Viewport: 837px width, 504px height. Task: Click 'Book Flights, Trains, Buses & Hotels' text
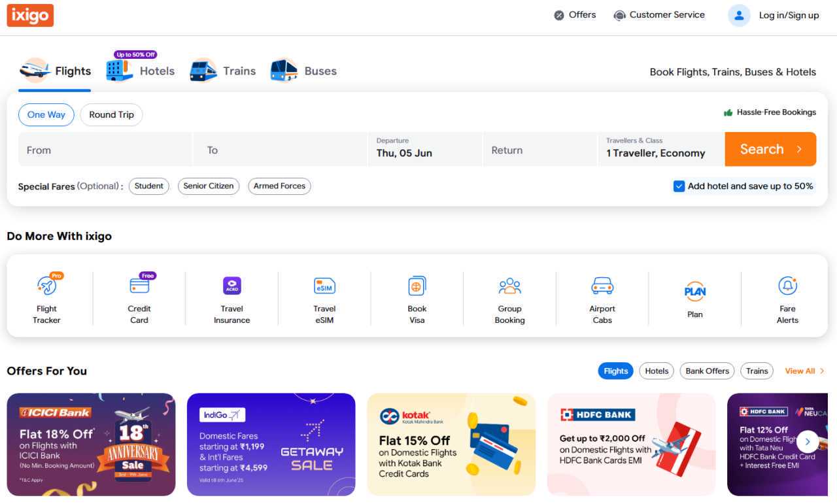[733, 73]
